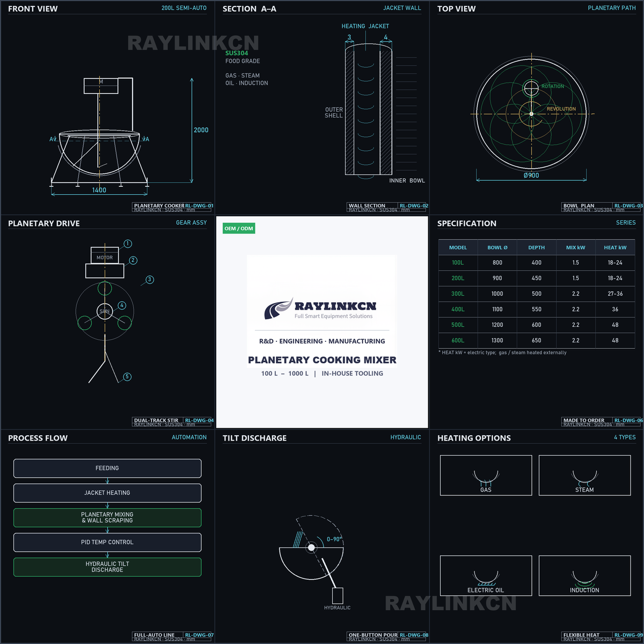Open the ELECTRIC OIL heating option diagram
Image resolution: width=644 pixels, height=644 pixels.
(486, 576)
